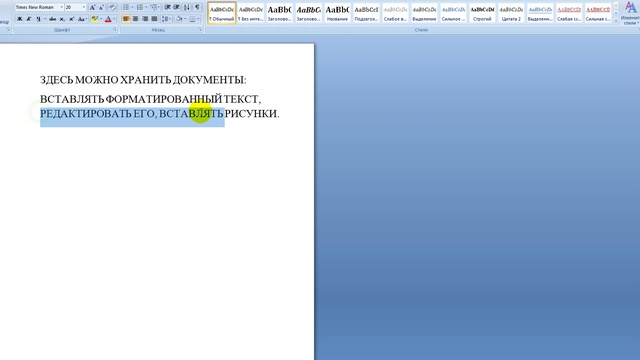Open the Clipboard pane launcher
The height and width of the screenshot is (360, 640).
tap(9, 29)
